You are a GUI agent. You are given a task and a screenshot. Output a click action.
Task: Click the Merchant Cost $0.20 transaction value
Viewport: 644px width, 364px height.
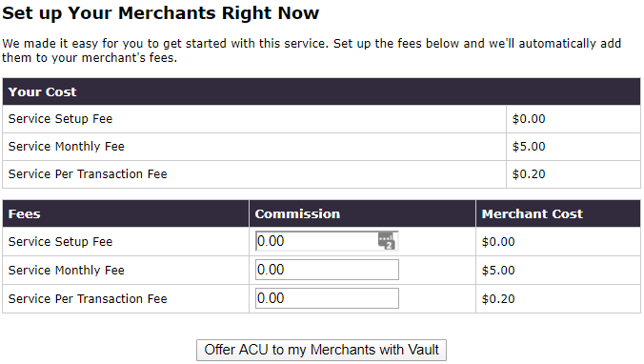(498, 298)
